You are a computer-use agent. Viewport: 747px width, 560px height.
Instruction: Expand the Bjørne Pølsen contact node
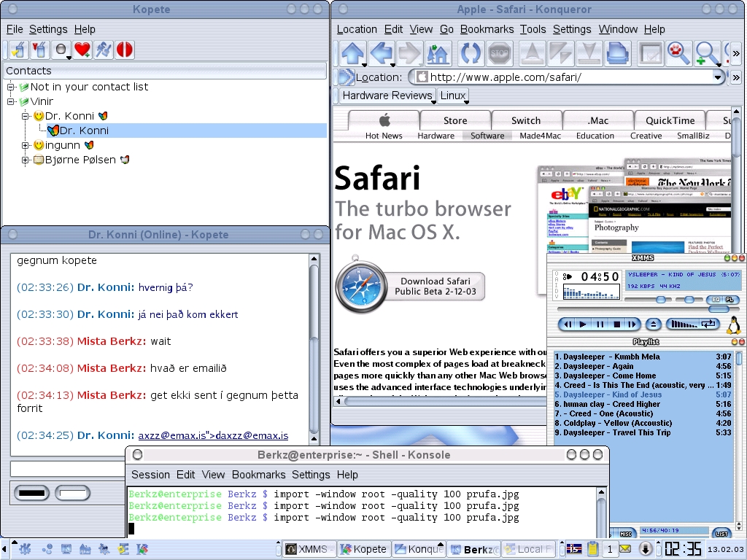point(26,160)
